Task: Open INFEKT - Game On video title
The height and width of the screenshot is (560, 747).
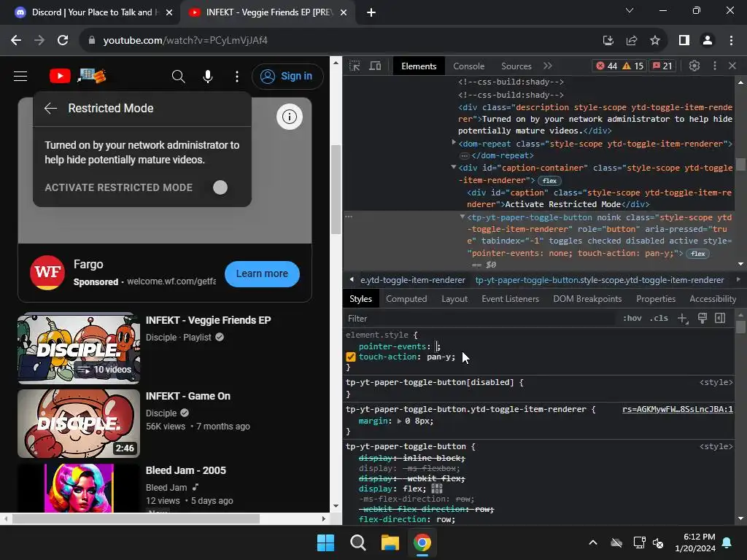Action: [188, 396]
